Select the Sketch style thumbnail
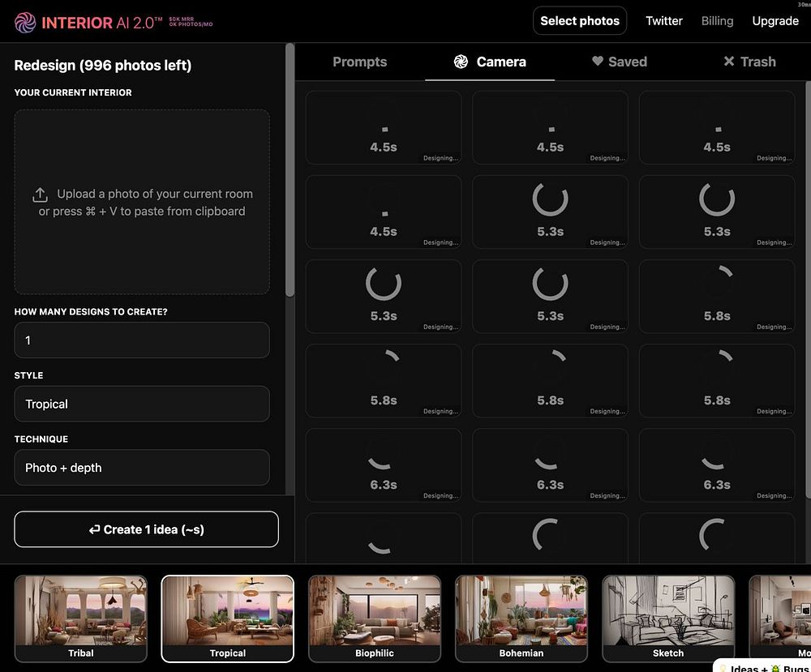Viewport: 811px width, 672px height. click(x=668, y=618)
